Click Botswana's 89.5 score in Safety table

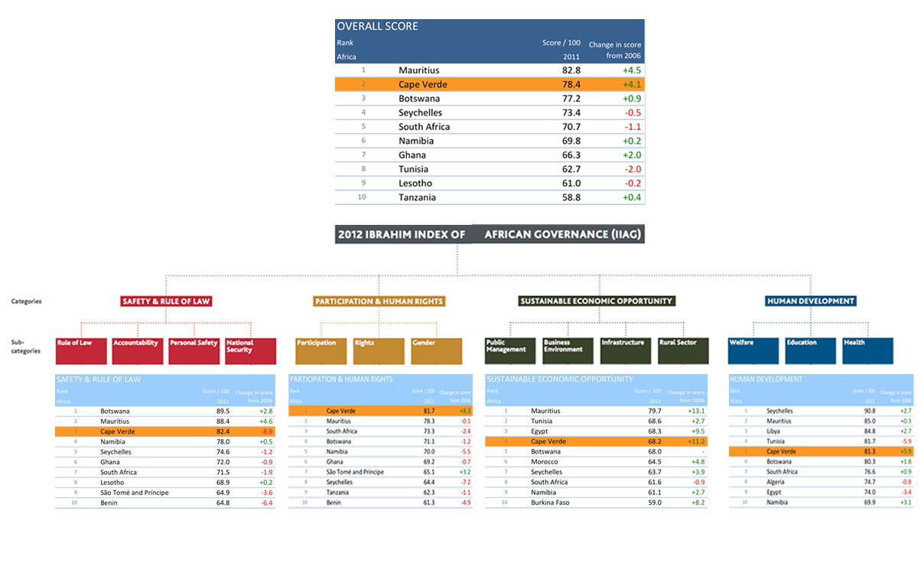click(223, 411)
